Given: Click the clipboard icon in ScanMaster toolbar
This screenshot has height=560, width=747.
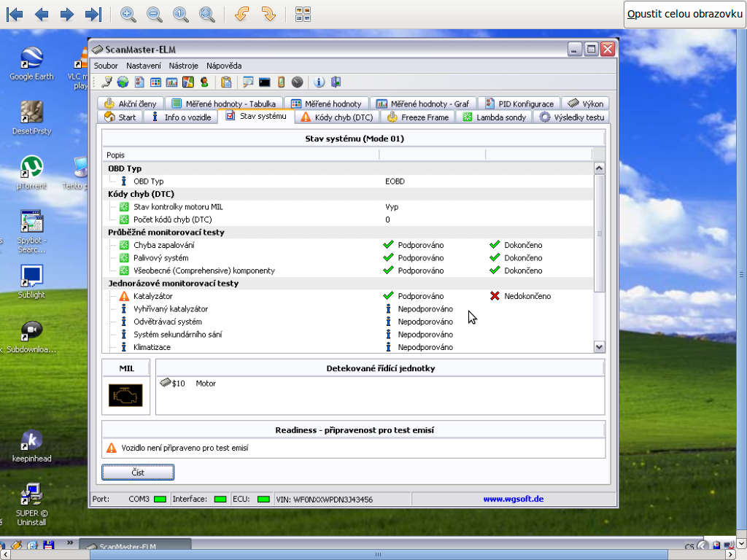Looking at the screenshot, I should 226,82.
